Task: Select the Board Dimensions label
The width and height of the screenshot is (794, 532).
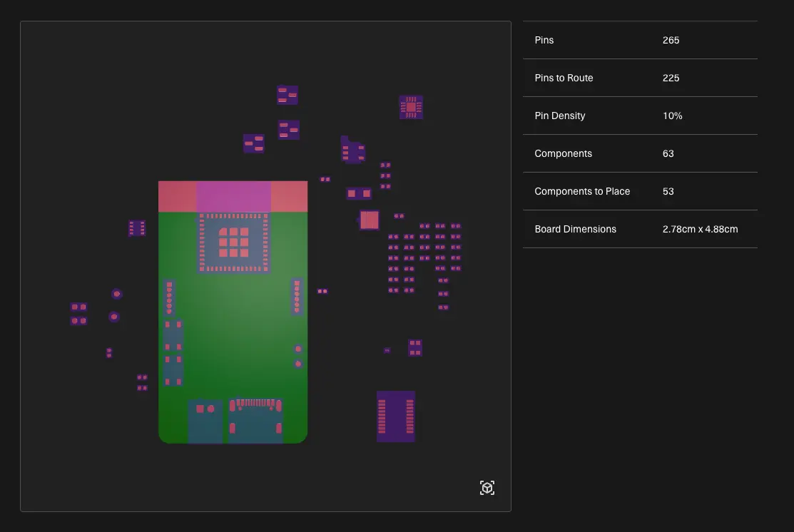Action: (x=575, y=229)
